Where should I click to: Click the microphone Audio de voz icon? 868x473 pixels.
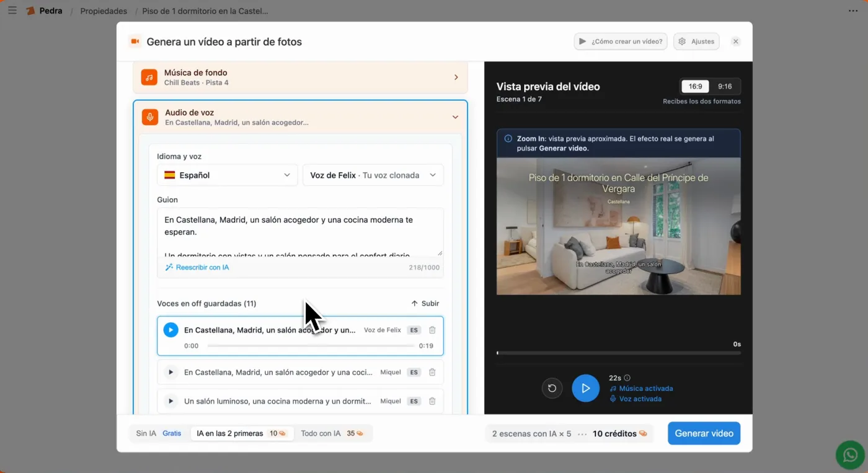[x=150, y=117]
